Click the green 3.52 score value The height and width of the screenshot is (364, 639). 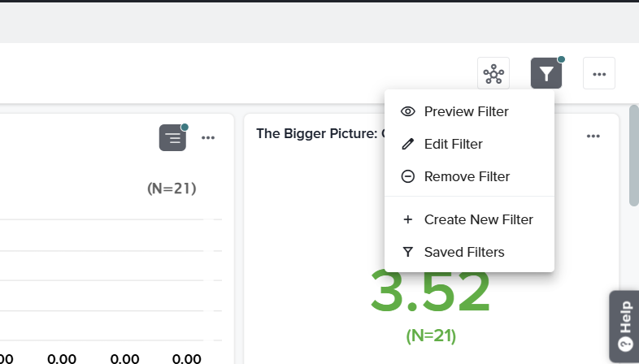tap(430, 292)
